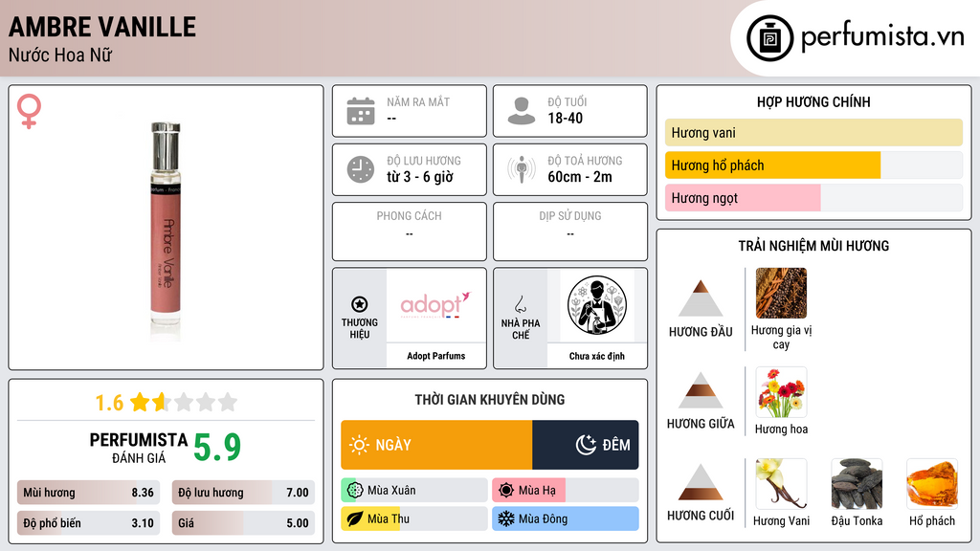Click the nose icon above Nhà pha chế

(x=520, y=304)
